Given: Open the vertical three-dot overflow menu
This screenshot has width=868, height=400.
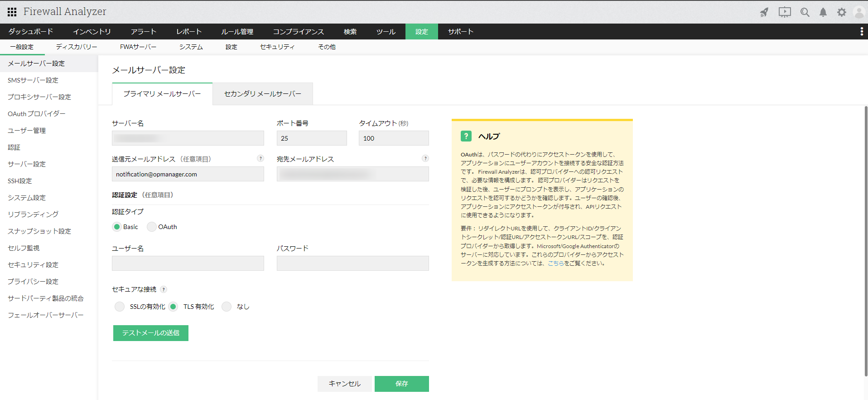Looking at the screenshot, I should tap(861, 31).
